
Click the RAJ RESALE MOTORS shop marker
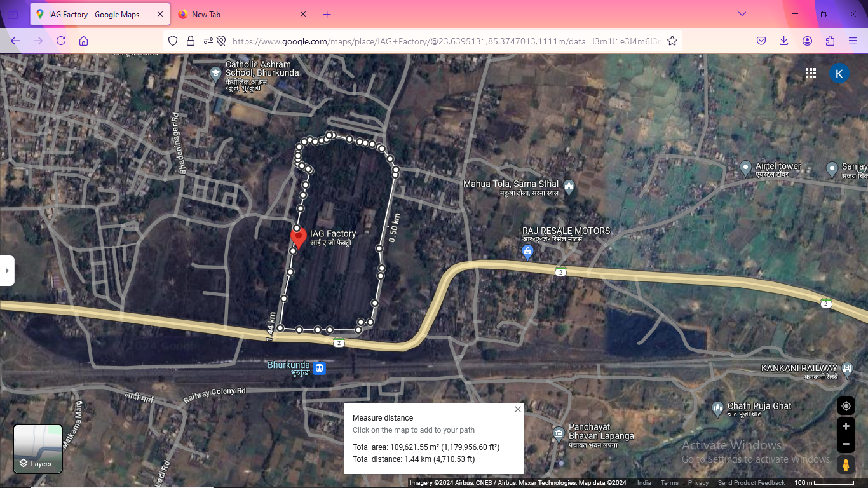[527, 252]
